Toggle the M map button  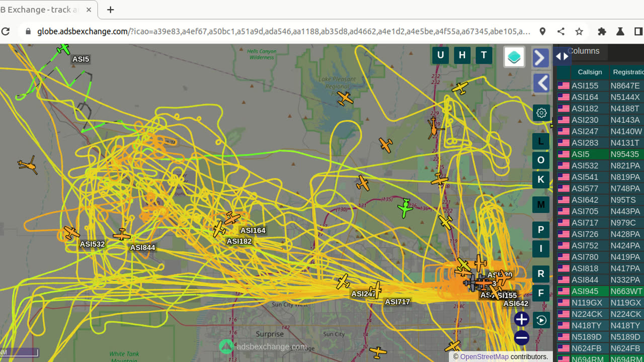[541, 205]
